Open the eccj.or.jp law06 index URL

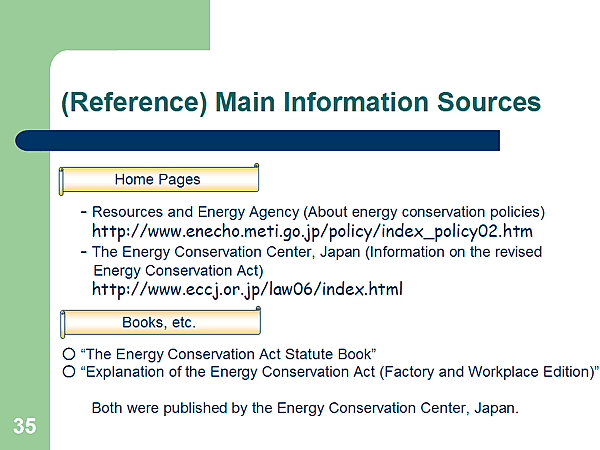[247, 290]
